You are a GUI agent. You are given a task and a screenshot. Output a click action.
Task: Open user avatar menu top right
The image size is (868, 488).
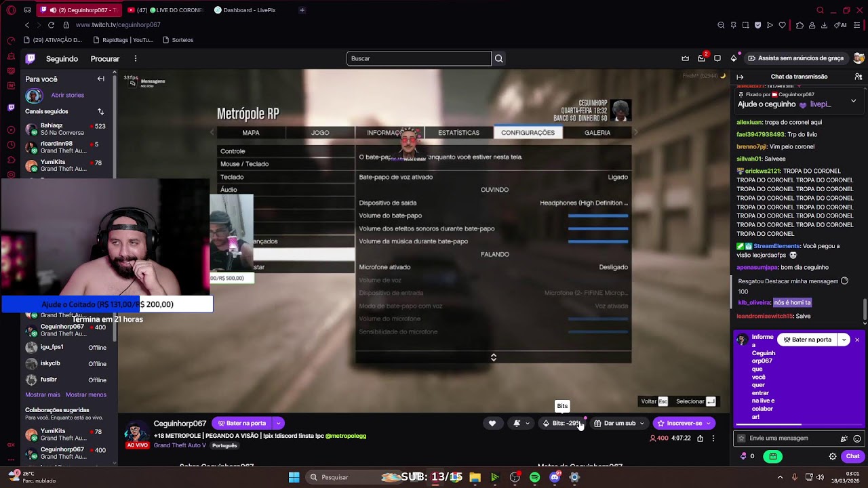coord(859,58)
